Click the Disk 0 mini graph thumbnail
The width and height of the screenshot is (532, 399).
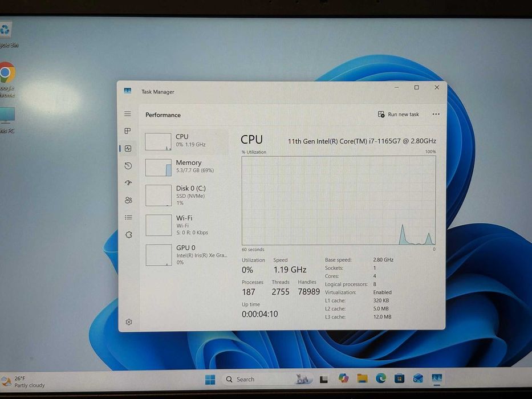[159, 196]
